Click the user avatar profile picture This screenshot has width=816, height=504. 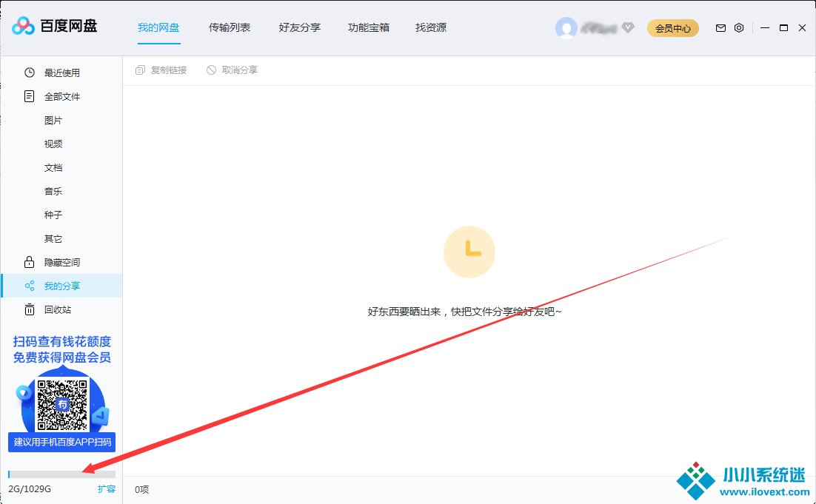566,28
